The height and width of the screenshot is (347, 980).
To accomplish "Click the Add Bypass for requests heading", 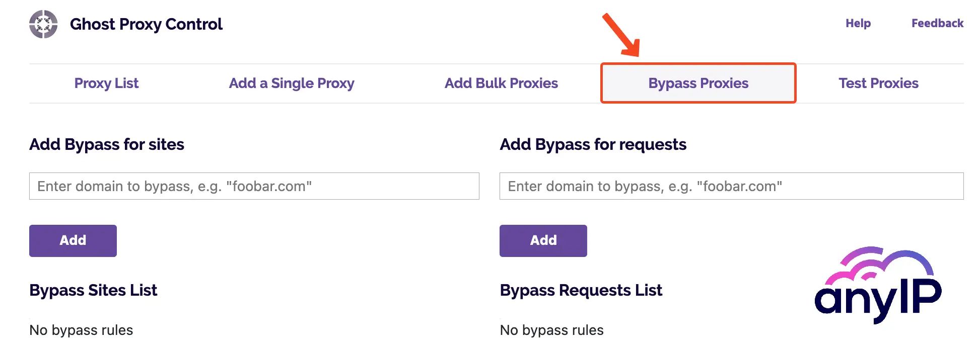I will [593, 144].
